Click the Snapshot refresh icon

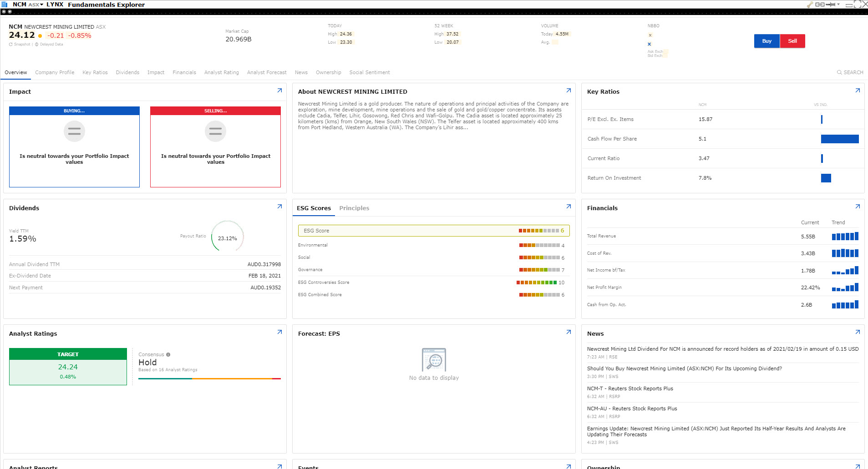(11, 45)
